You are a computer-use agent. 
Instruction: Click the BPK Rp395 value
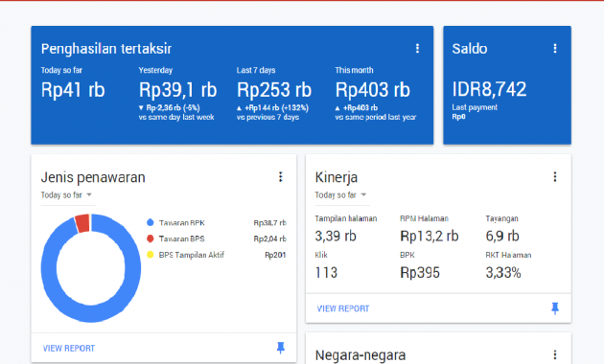[x=420, y=273]
